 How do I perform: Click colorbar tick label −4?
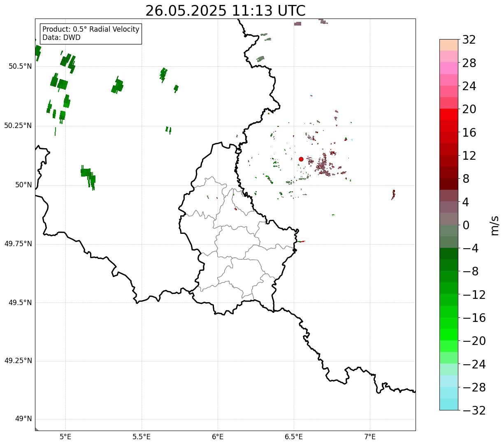tap(470, 248)
